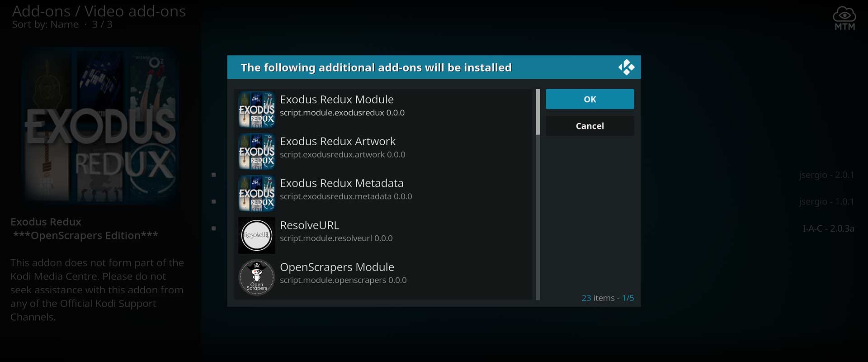Click the Exodus Redux Artwork icon
The image size is (868, 362).
(x=256, y=152)
